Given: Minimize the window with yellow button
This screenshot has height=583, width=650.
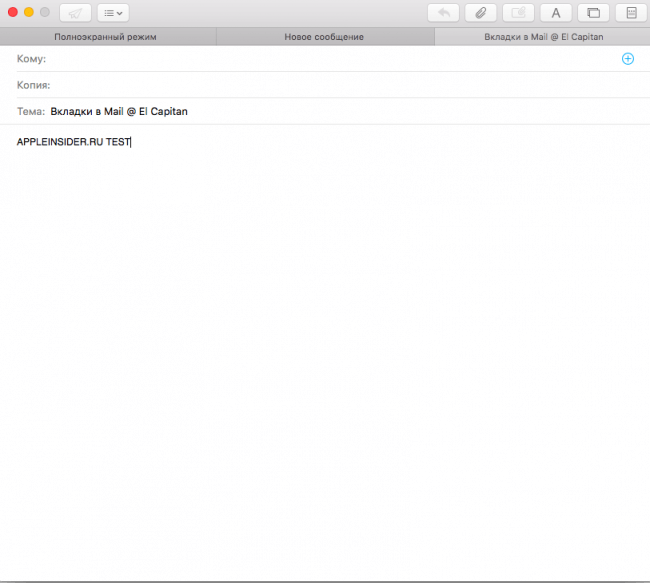Looking at the screenshot, I should (x=29, y=12).
